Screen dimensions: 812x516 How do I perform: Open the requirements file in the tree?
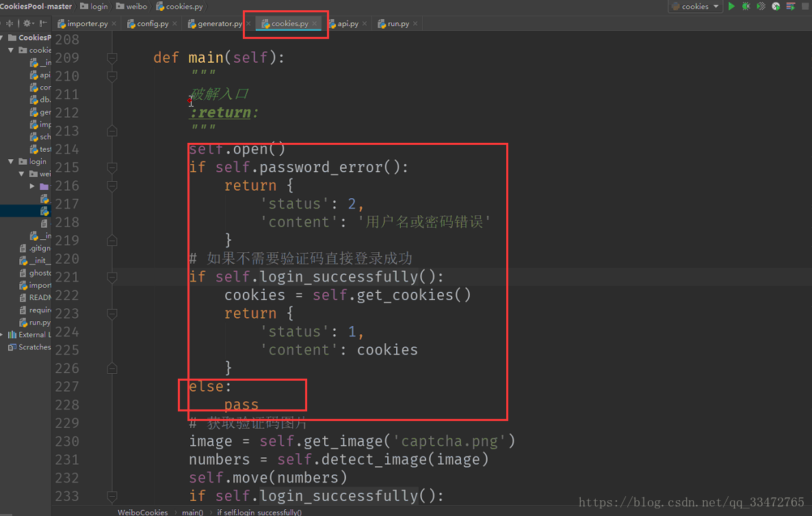(35, 310)
